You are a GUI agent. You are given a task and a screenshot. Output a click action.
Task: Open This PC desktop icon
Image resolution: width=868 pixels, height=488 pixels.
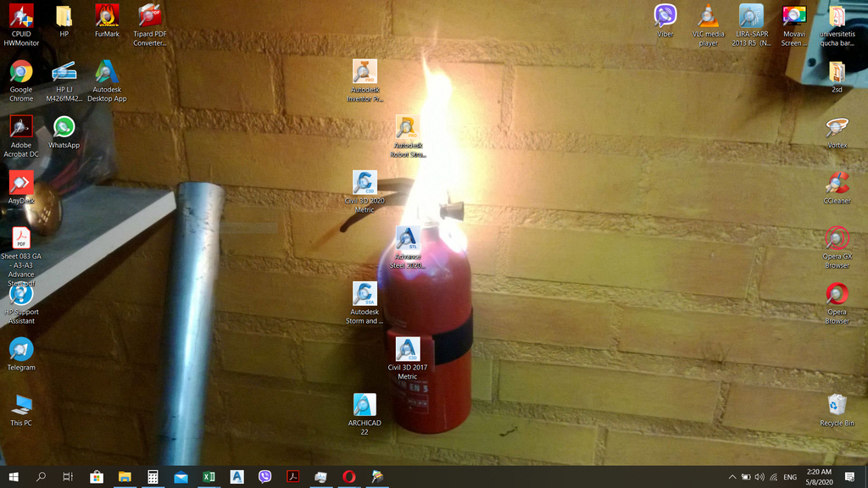pyautogui.click(x=21, y=410)
